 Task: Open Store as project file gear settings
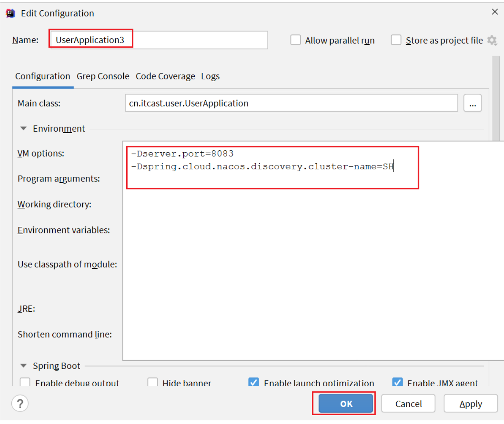coord(492,41)
